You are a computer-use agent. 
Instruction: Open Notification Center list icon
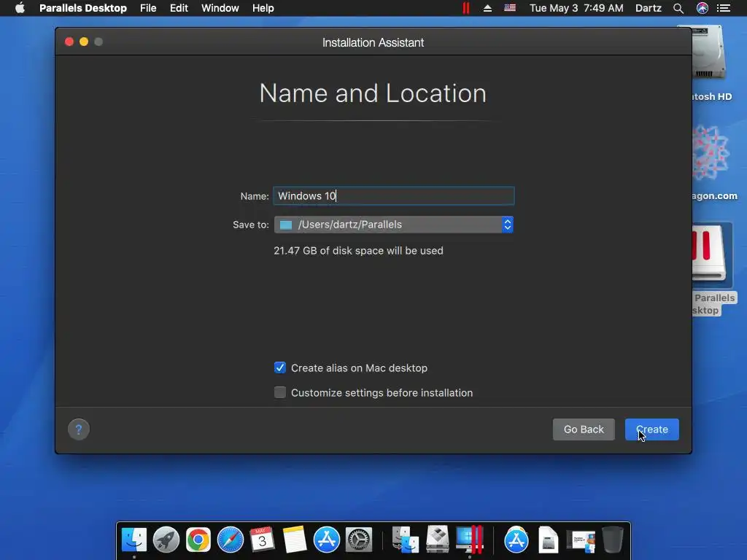(x=724, y=8)
